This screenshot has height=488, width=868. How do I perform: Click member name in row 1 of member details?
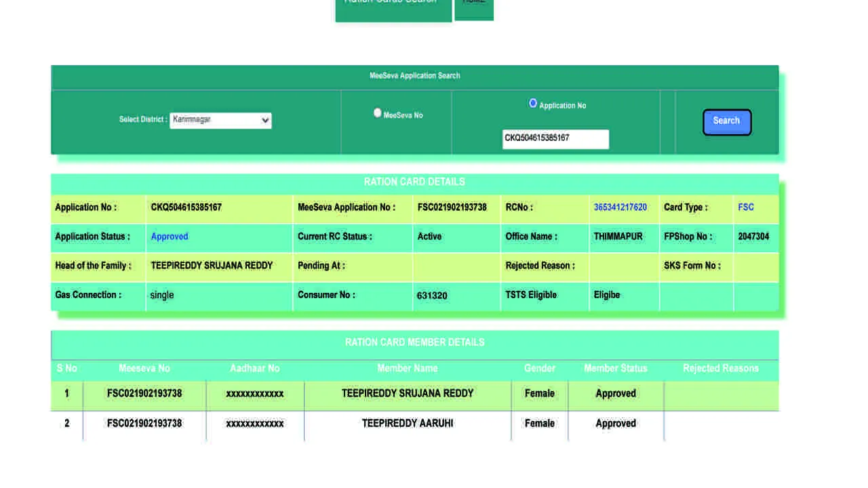tap(408, 393)
